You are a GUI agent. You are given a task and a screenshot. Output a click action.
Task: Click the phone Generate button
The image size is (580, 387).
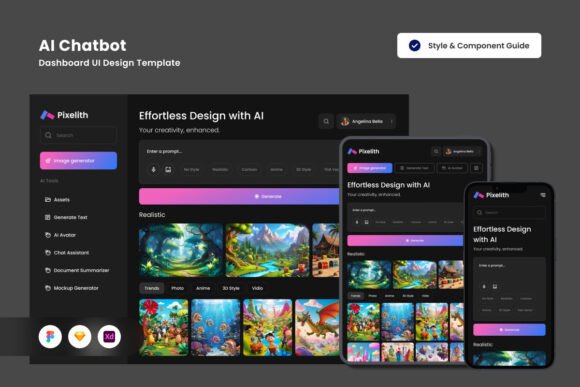click(509, 330)
